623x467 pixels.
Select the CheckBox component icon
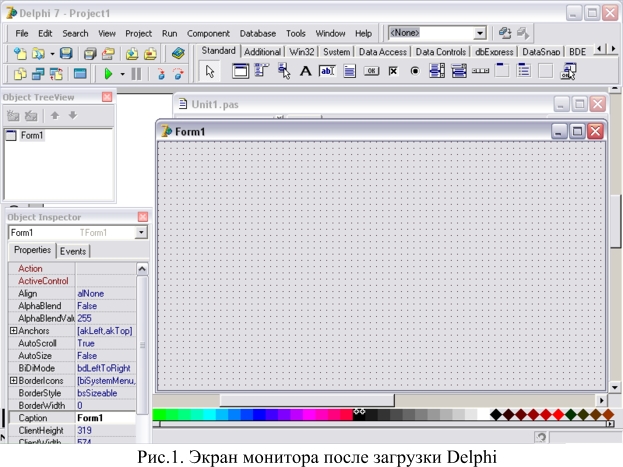pos(393,71)
